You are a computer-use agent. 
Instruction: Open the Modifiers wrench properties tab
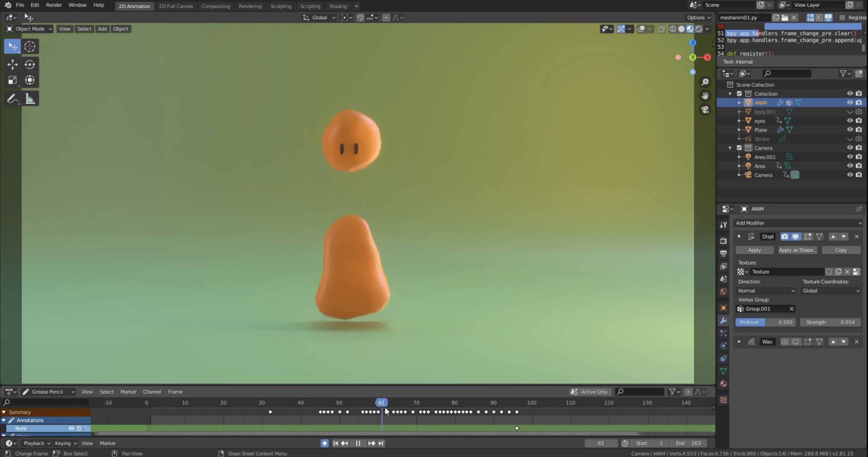coord(723,320)
